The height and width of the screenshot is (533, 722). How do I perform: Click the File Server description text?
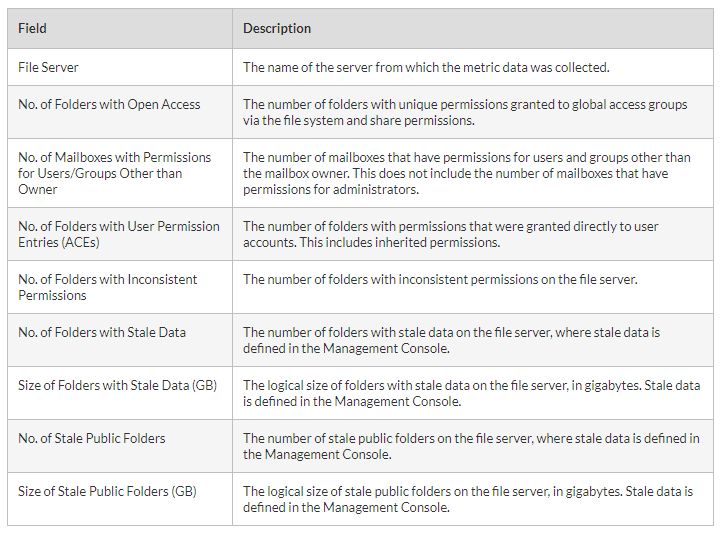pyautogui.click(x=426, y=68)
